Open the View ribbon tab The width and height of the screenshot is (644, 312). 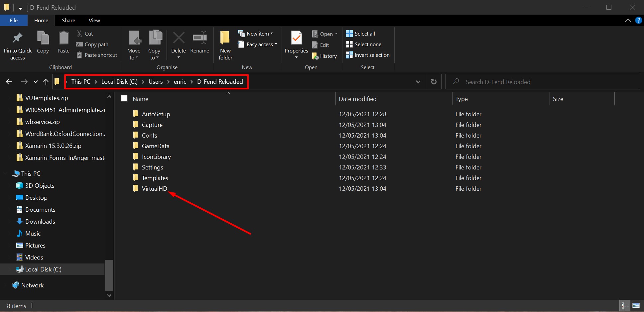[94, 21]
